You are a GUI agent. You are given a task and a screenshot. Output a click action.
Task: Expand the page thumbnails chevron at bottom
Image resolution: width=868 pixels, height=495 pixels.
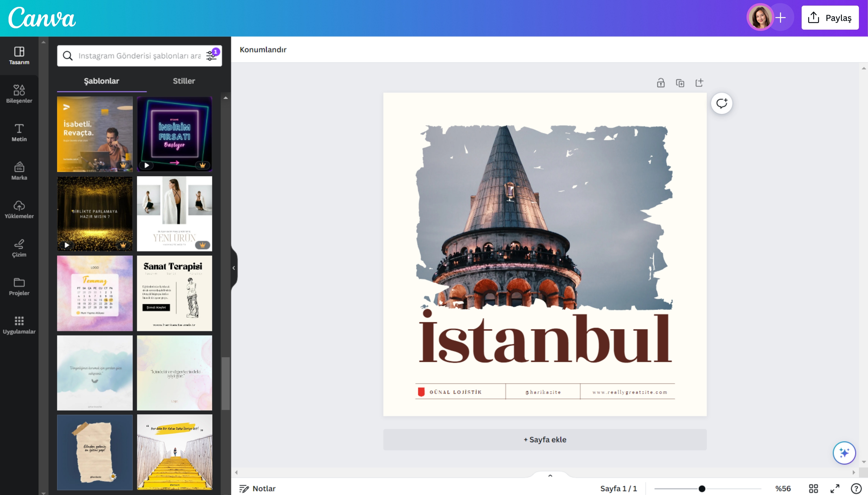550,476
